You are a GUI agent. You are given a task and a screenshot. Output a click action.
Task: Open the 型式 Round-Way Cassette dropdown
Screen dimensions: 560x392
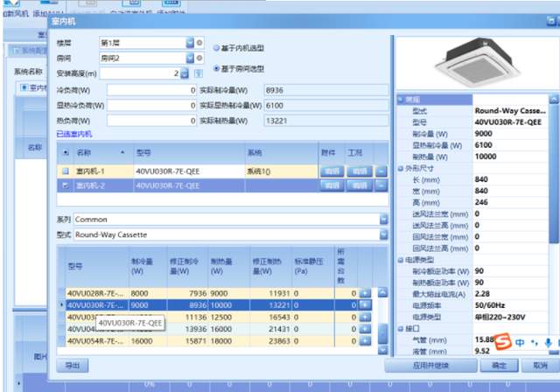383,234
